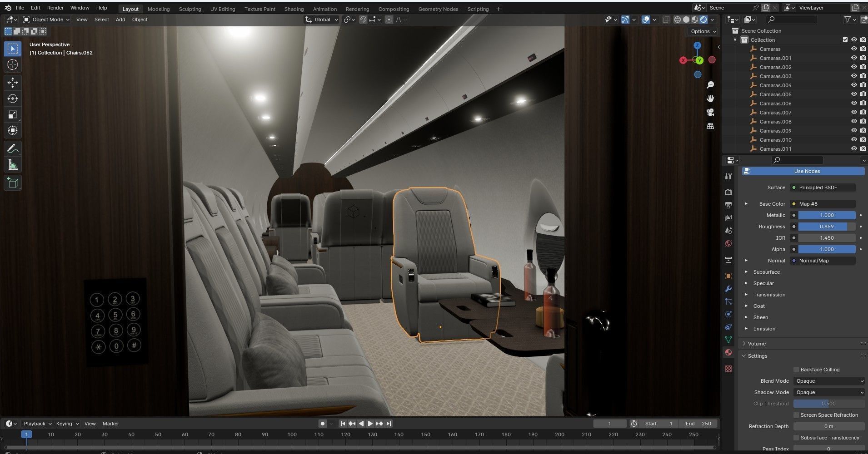Open the Physics properties tab
The height and width of the screenshot is (454, 868).
pyautogui.click(x=728, y=314)
